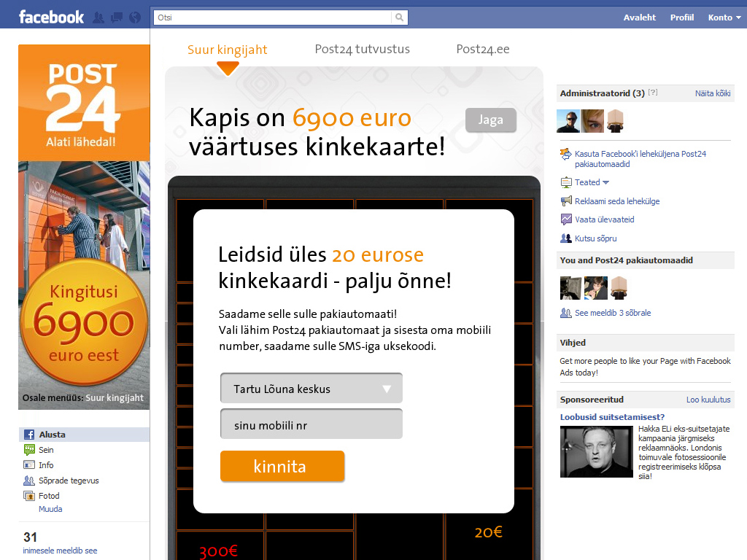Image resolution: width=747 pixels, height=560 pixels.
Task: Click the sponsored ad photo thumbnail
Action: 596,451
